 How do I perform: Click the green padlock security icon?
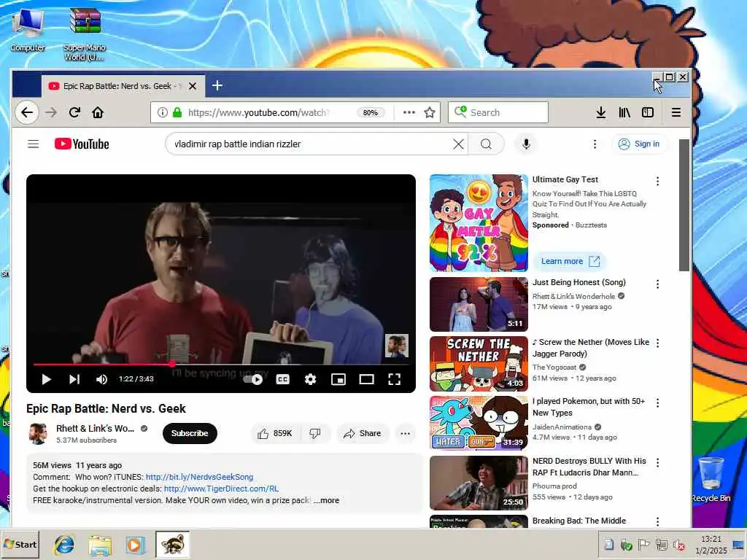pyautogui.click(x=177, y=113)
